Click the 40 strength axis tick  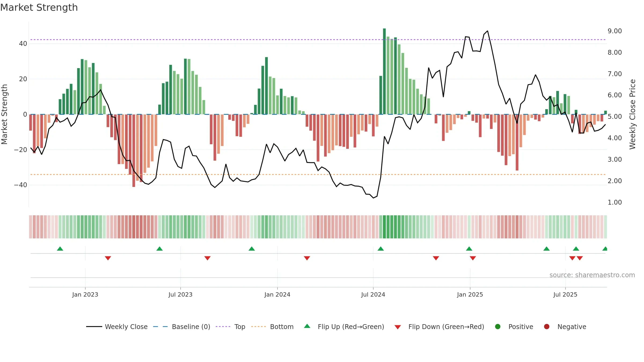click(x=23, y=43)
